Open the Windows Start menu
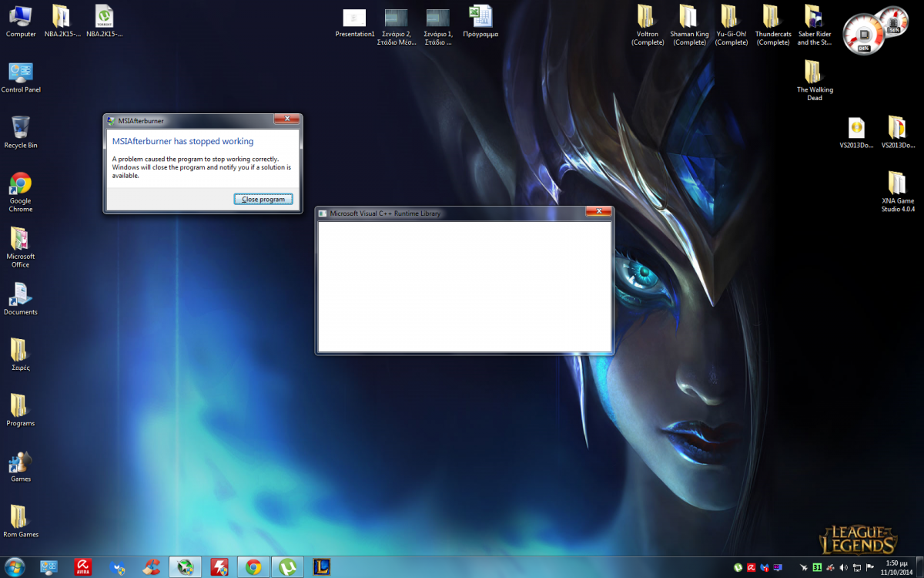 [x=15, y=567]
